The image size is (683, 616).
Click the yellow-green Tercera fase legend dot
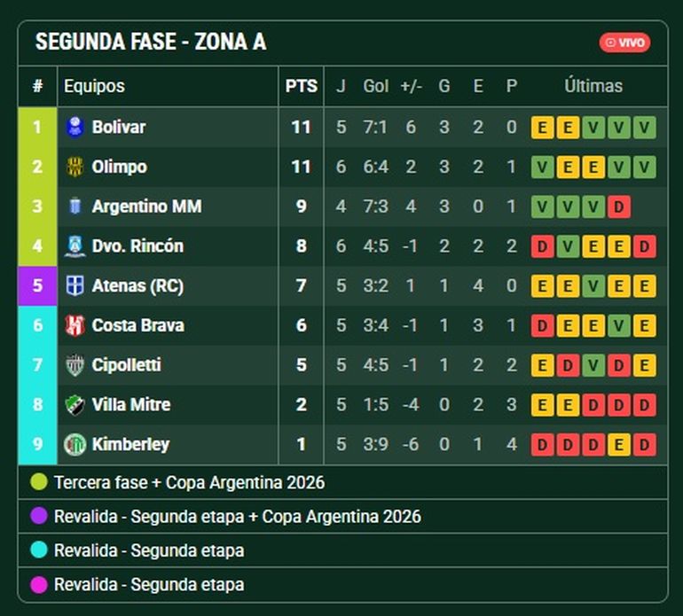39,482
